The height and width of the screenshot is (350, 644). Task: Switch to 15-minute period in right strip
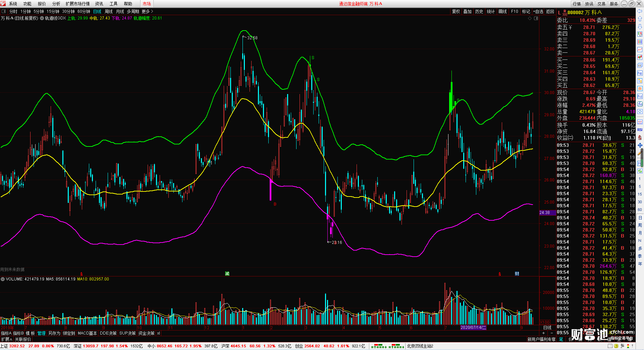coord(640,194)
